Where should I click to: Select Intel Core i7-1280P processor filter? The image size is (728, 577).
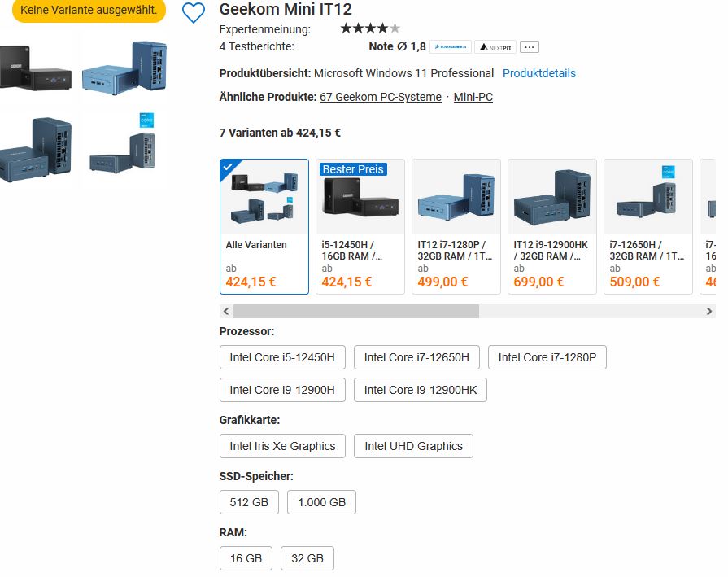[x=547, y=357]
